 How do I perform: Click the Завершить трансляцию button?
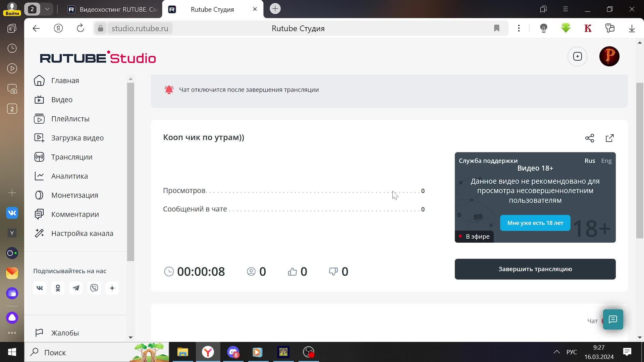(535, 269)
